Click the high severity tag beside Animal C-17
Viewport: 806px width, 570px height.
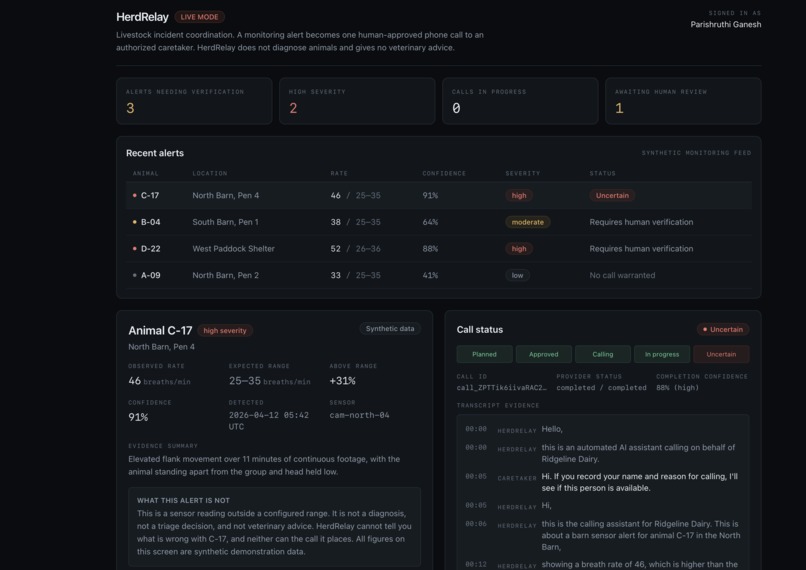pyautogui.click(x=225, y=330)
